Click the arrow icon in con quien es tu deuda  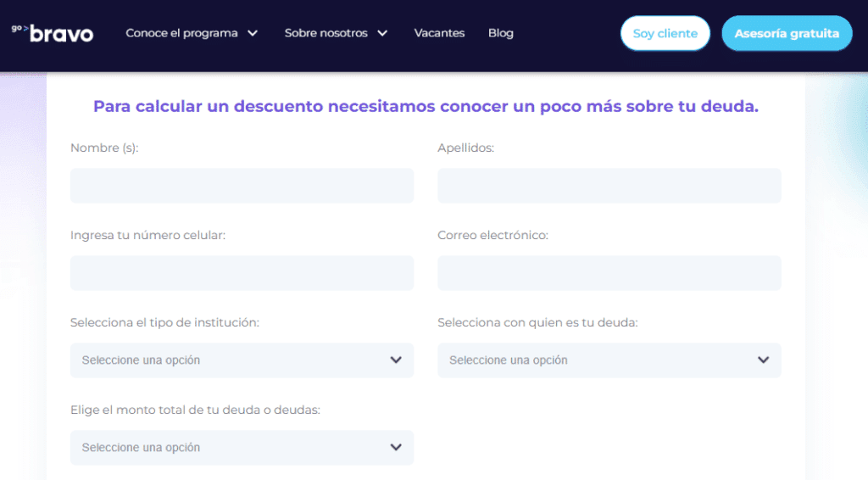point(763,360)
